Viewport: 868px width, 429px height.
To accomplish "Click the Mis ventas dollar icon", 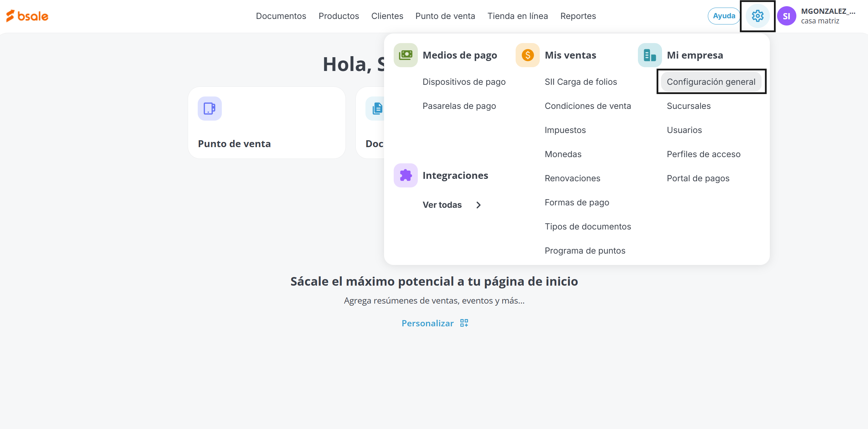I will tap(527, 55).
